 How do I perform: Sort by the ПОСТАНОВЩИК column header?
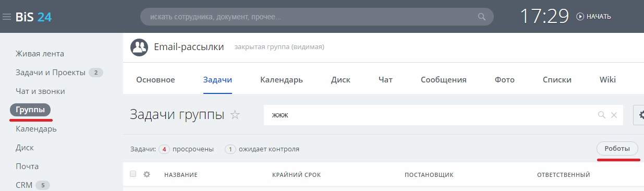pyautogui.click(x=429, y=175)
